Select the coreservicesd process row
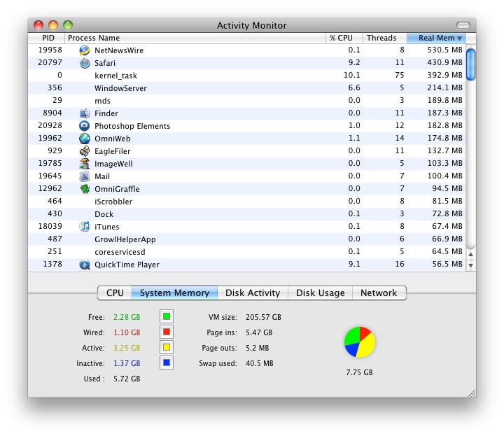 [x=246, y=252]
